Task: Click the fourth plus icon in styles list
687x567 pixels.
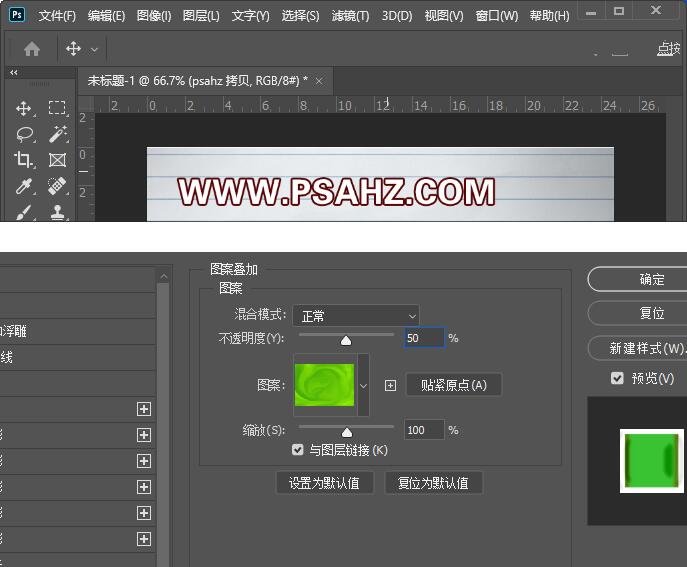Action: click(144, 487)
